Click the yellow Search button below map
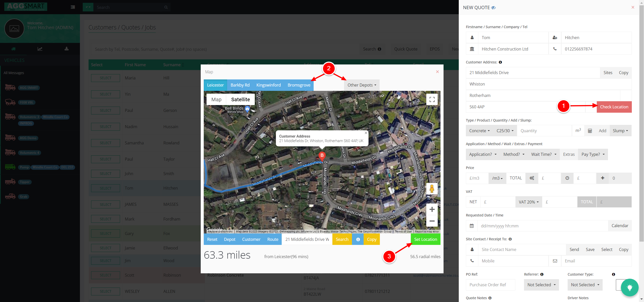This screenshot has height=302, width=644. tap(342, 239)
